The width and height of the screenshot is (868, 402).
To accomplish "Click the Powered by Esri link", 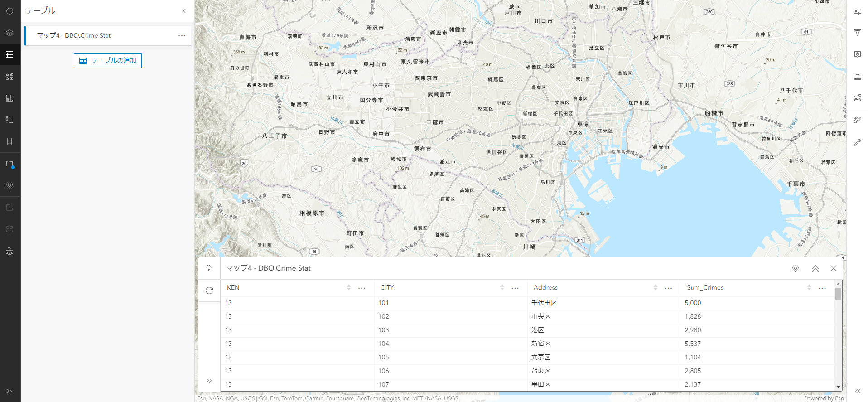I will coord(824,398).
